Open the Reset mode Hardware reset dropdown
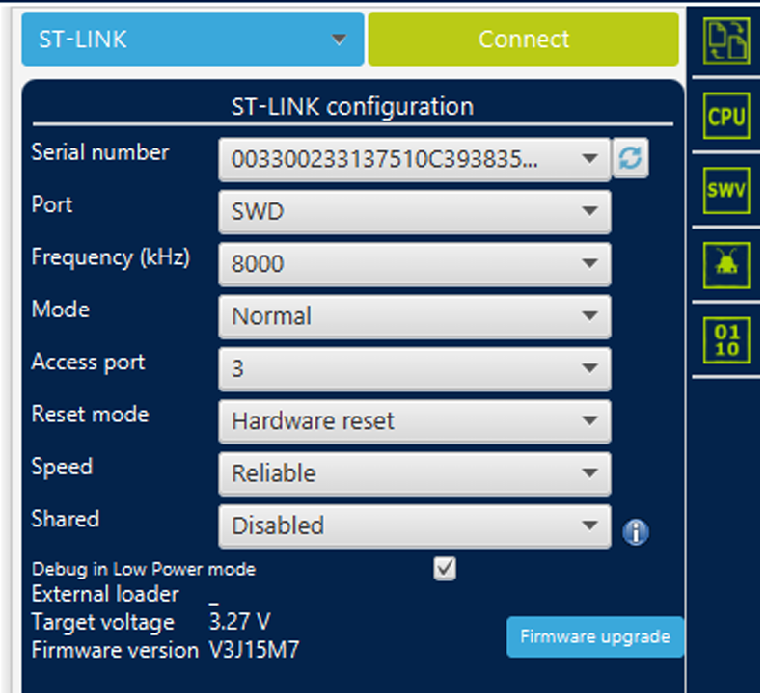 tap(415, 421)
